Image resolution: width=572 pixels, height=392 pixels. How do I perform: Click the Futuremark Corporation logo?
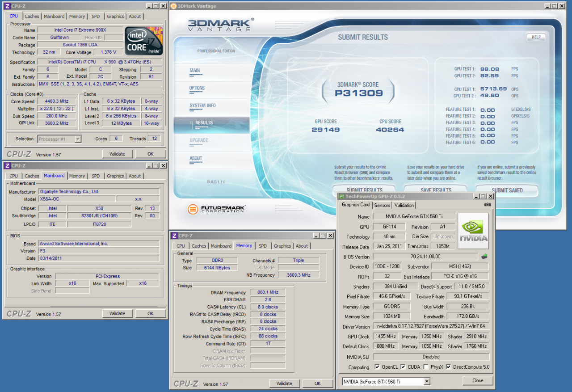216,209
